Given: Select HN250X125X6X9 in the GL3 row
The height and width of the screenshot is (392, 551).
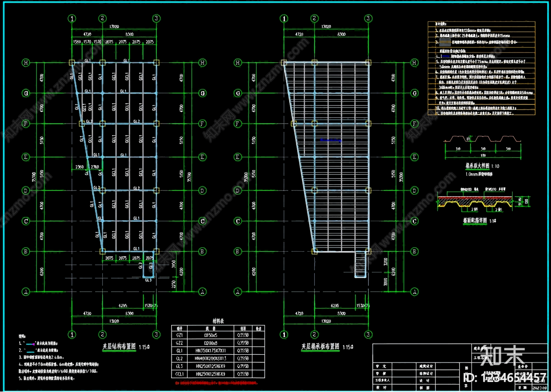Looking at the screenshot, I should [210, 366].
